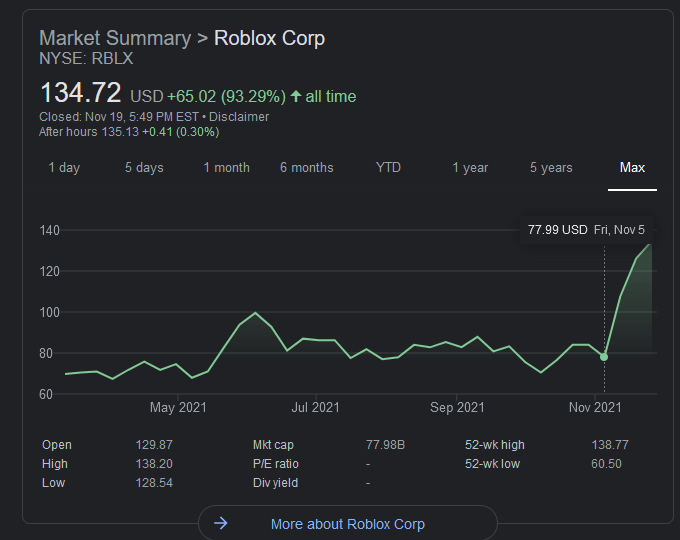Click the 52-wk low value 60.50
680x540 pixels.
[x=606, y=464]
